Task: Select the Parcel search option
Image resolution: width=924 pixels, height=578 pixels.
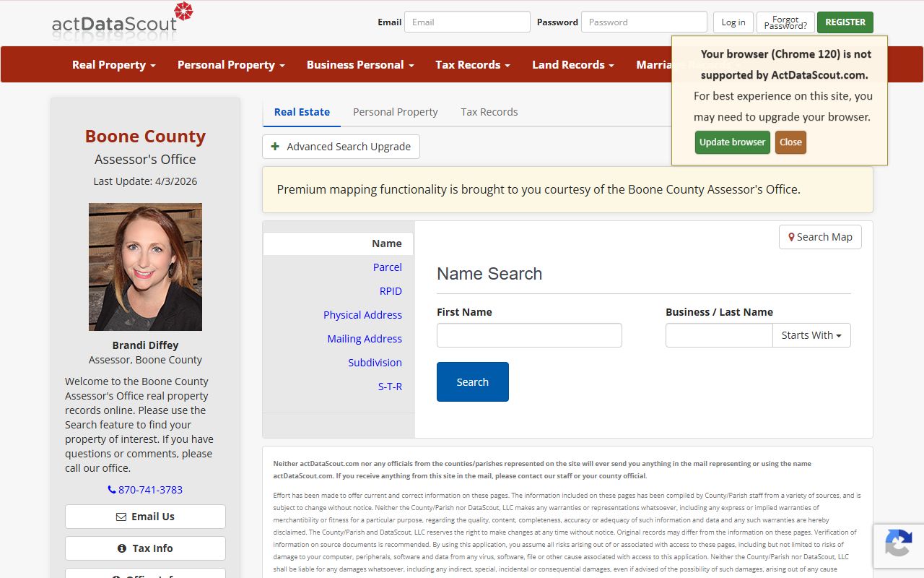Action: pos(388,267)
